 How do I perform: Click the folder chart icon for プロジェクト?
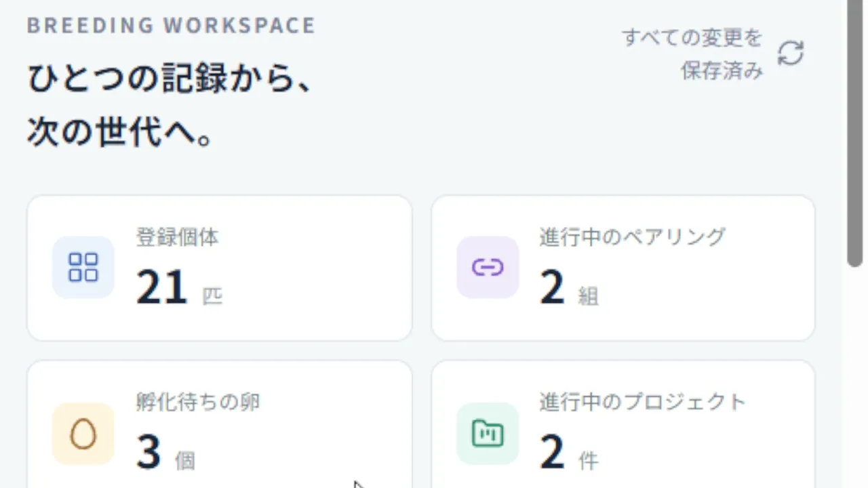click(x=488, y=434)
